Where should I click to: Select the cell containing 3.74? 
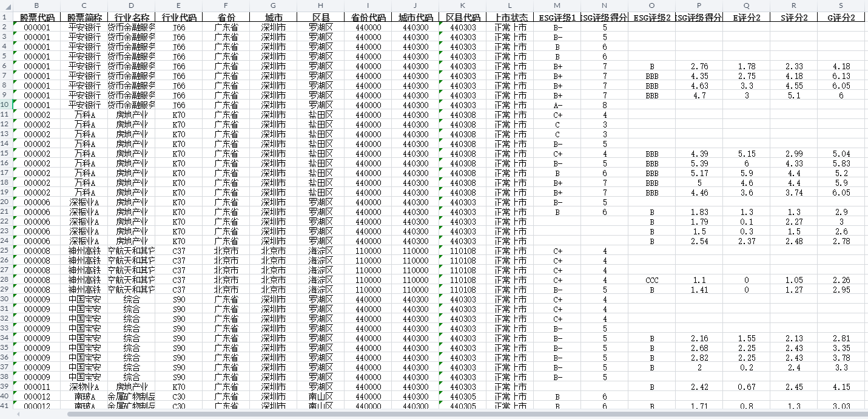(x=794, y=192)
